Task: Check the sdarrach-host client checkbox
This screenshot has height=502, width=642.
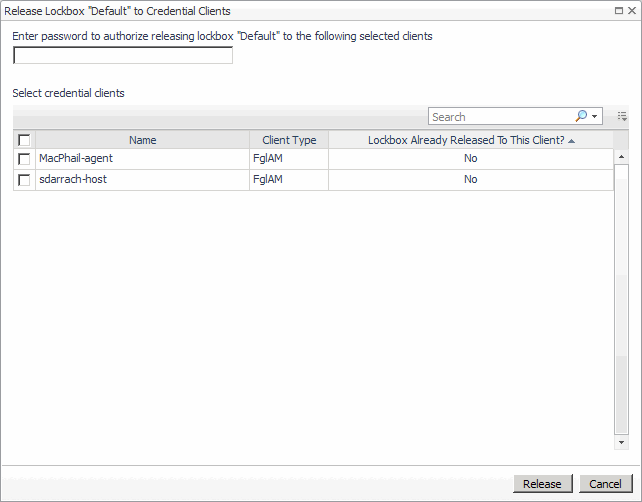Action: (24, 180)
